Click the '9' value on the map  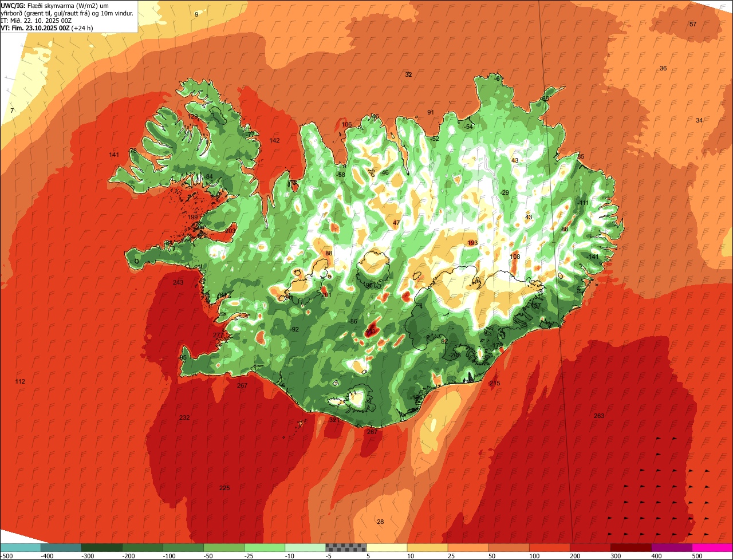[x=196, y=14]
